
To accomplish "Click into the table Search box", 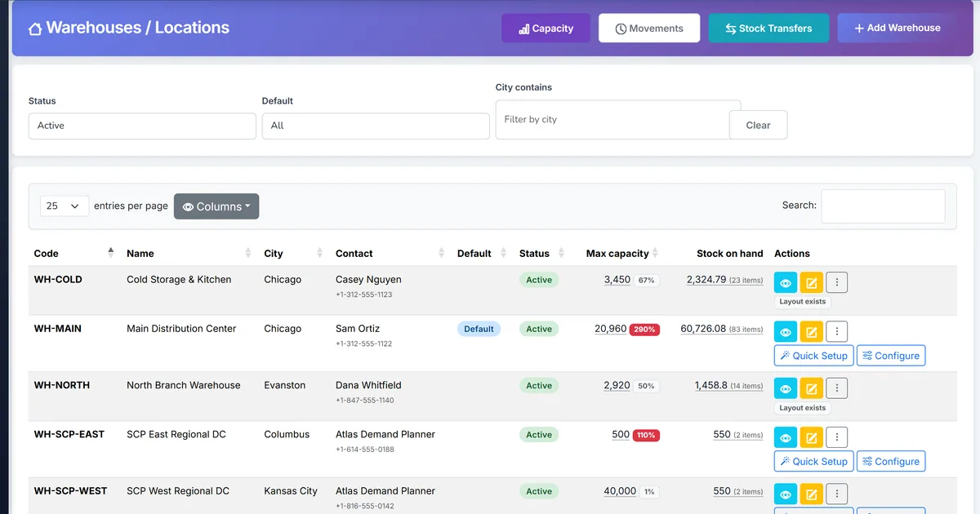I will [x=883, y=206].
